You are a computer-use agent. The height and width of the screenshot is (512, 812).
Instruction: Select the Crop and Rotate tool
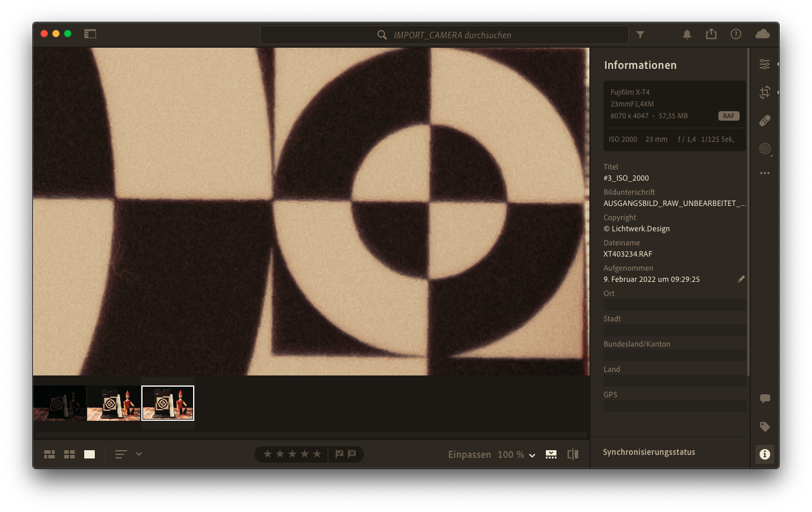click(x=764, y=92)
